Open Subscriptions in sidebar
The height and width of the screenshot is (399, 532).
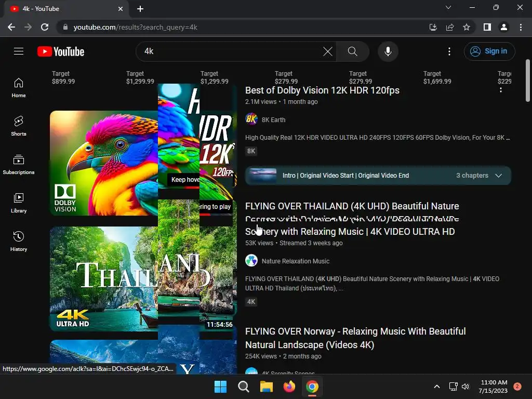(19, 165)
